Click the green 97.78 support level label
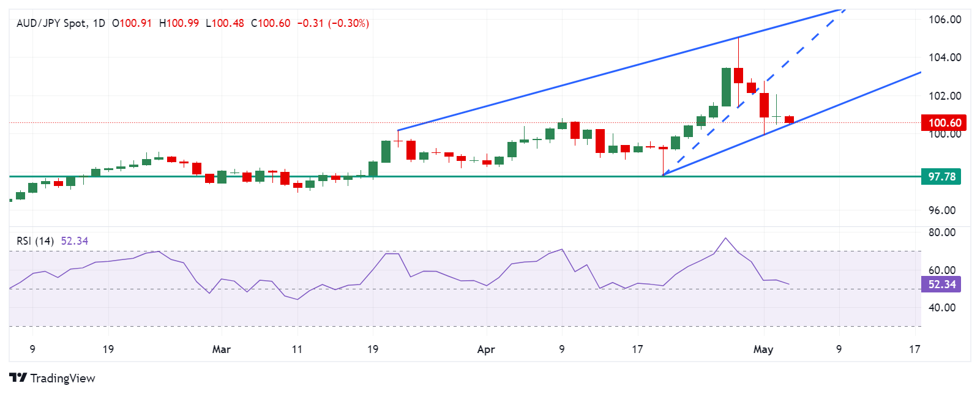 coord(941,177)
